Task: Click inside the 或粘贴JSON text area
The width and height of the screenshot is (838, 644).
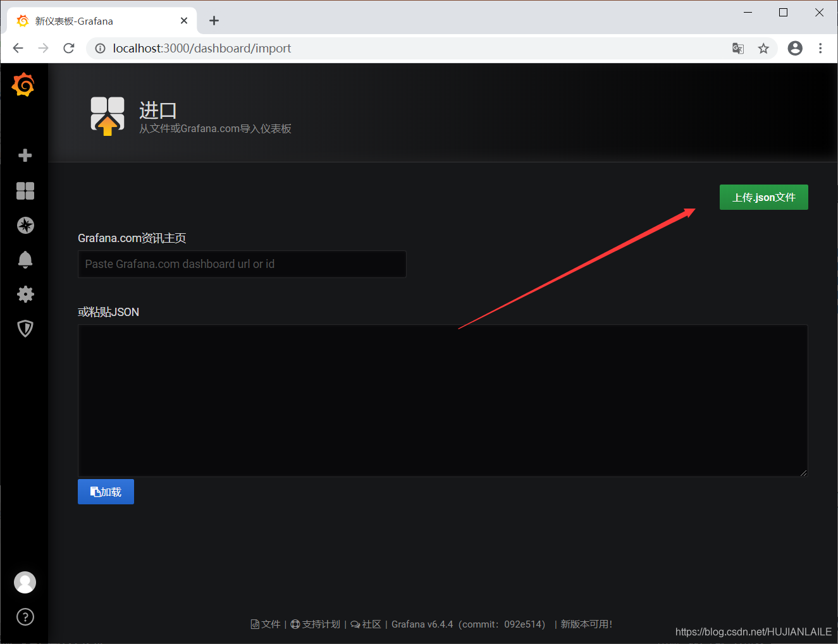Action: click(x=443, y=401)
